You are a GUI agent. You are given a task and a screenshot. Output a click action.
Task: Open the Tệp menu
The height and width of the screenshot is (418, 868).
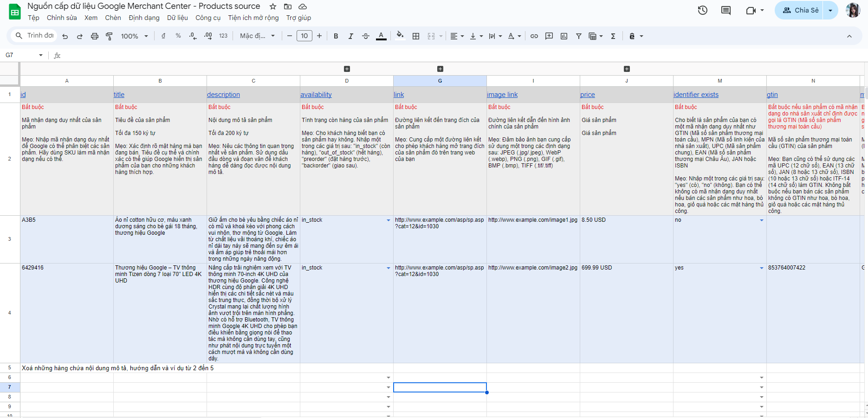tap(33, 18)
